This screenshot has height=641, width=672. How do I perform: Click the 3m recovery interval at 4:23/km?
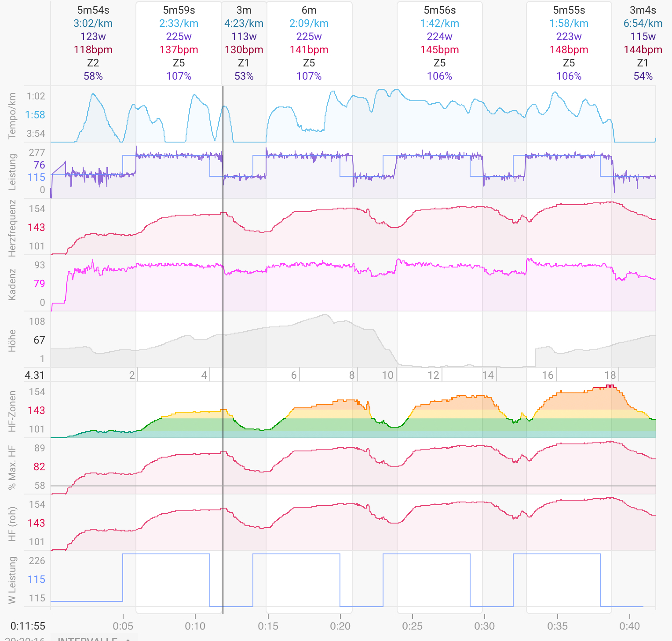pyautogui.click(x=244, y=43)
